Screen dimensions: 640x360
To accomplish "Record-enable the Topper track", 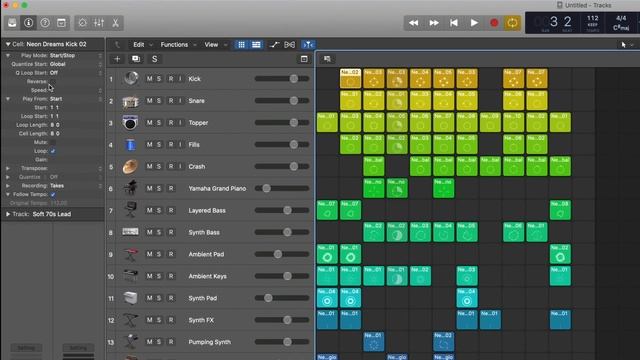I will [171, 122].
